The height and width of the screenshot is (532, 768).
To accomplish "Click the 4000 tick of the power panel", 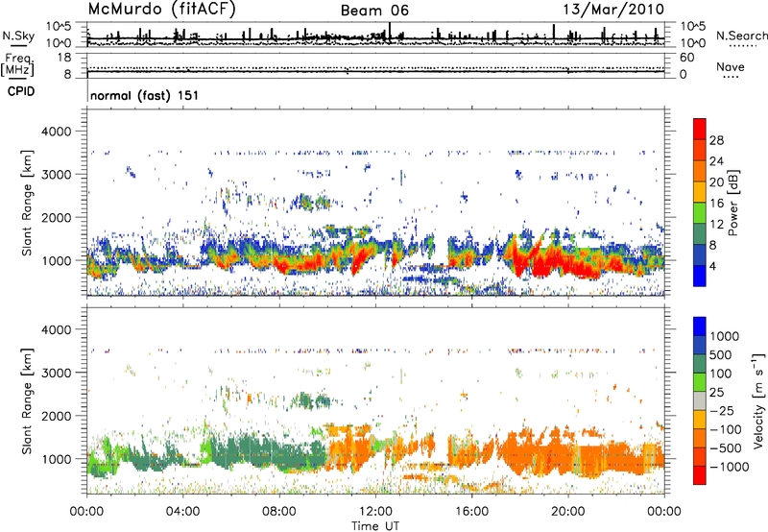I will [x=56, y=132].
